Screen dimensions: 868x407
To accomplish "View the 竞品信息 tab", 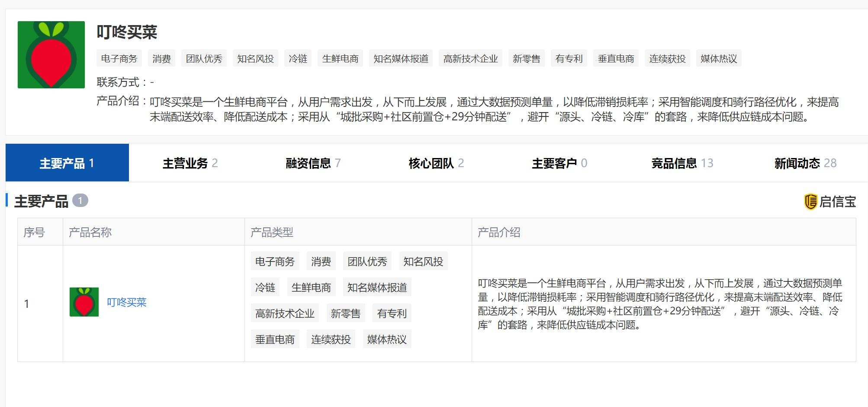I will 682,163.
